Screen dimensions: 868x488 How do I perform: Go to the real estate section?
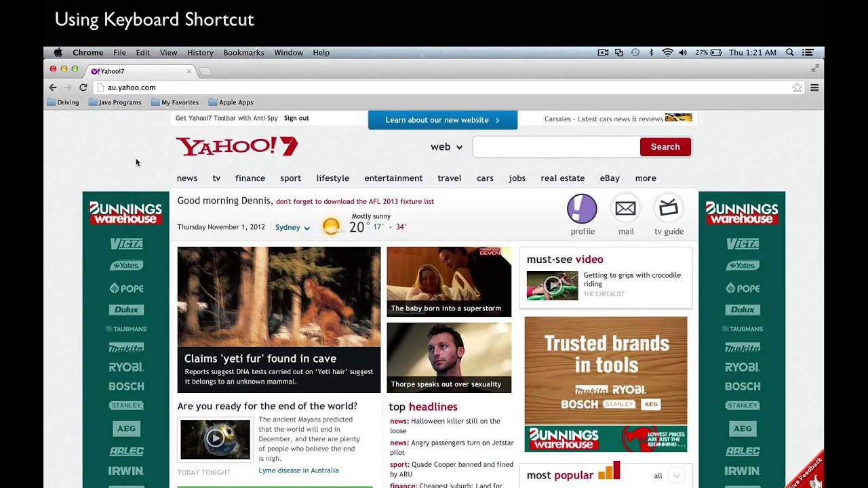click(x=562, y=178)
